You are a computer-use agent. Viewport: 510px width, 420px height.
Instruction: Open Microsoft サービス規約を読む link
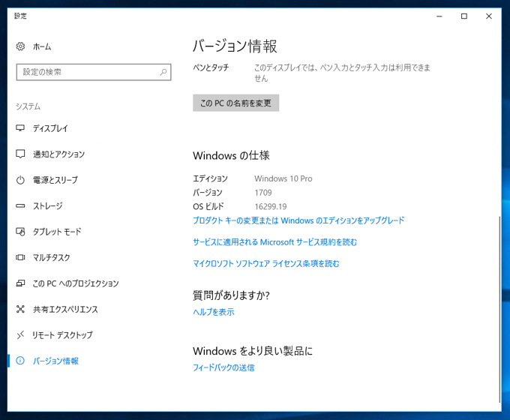(x=274, y=242)
